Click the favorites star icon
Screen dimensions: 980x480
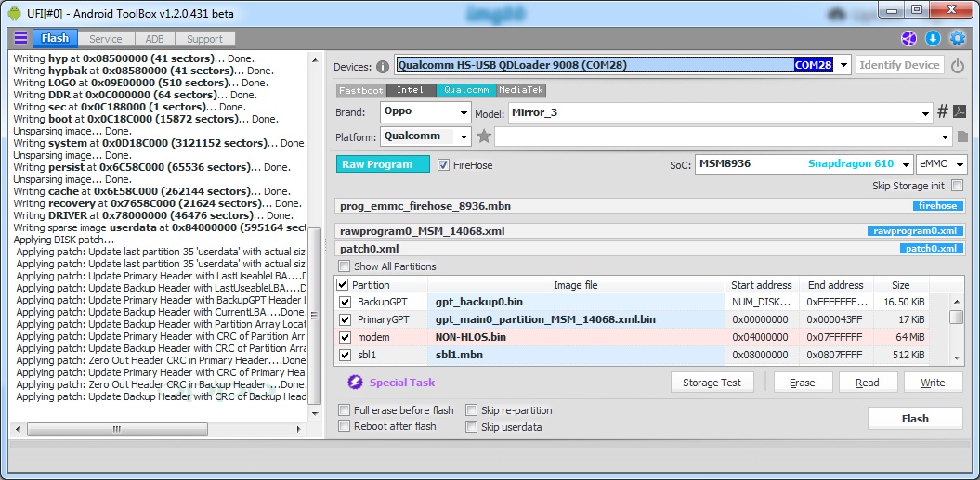pyautogui.click(x=483, y=136)
